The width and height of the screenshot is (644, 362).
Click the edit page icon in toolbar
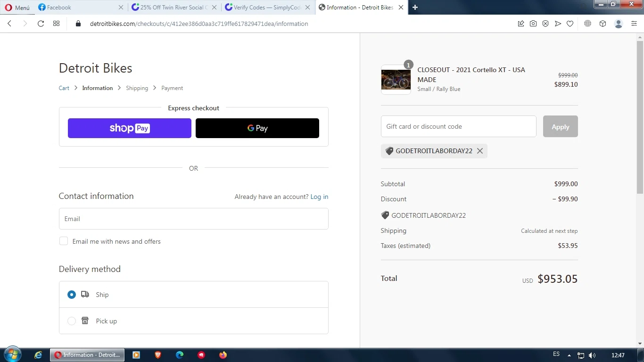tap(521, 24)
